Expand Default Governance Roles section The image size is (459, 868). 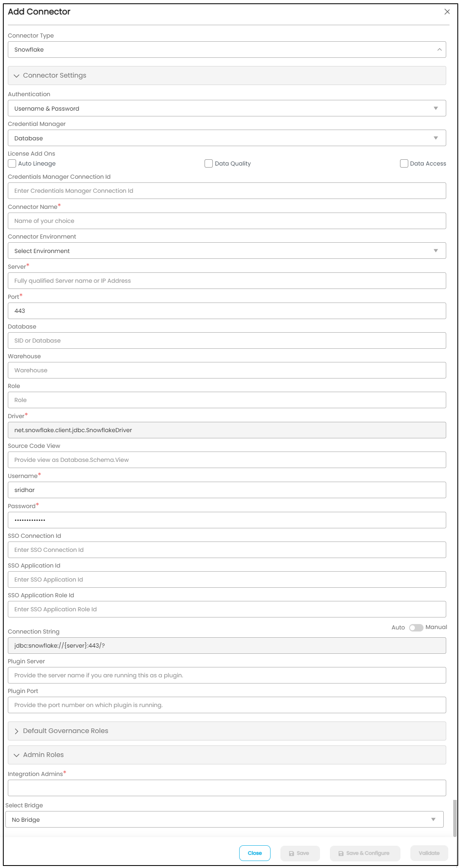tap(16, 731)
